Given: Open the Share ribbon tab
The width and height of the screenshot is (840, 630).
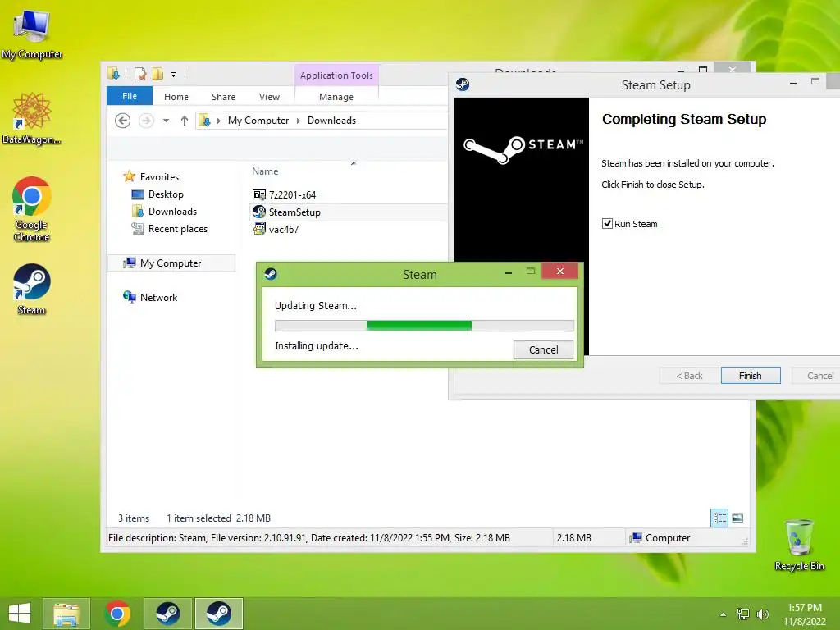Looking at the screenshot, I should tap(223, 97).
